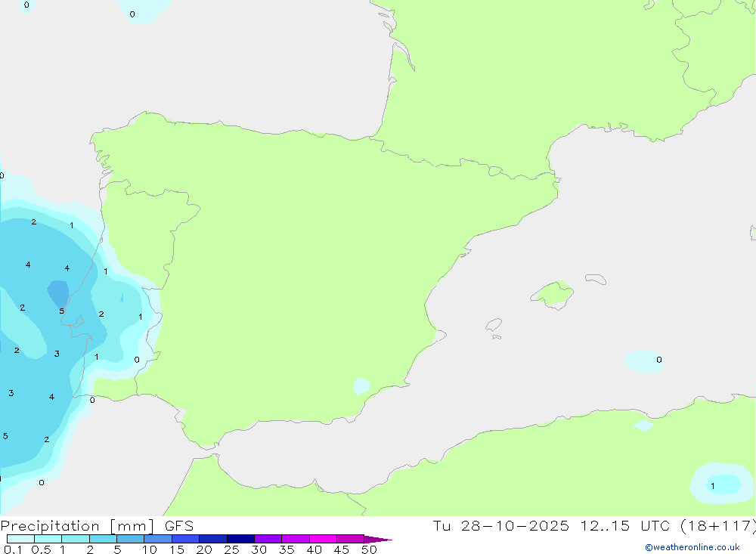This screenshot has width=756, height=554.
Task: Click the '35' legend label
Action: point(287,549)
